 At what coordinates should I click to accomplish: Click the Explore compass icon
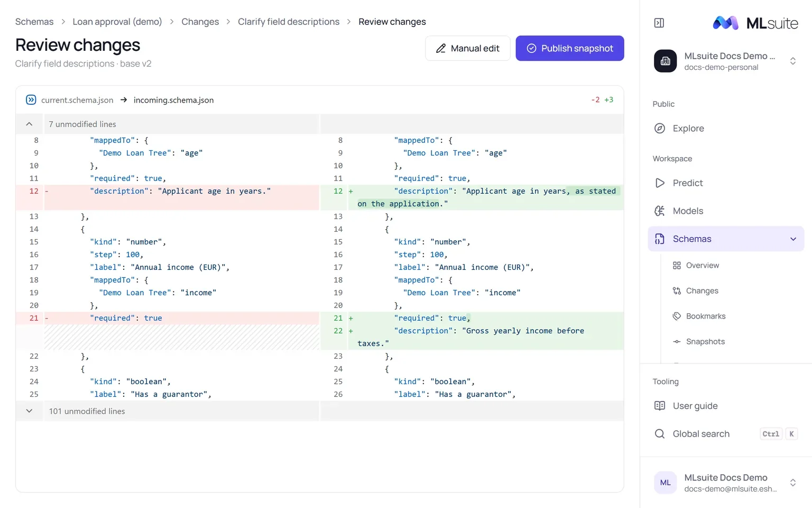pyautogui.click(x=660, y=128)
